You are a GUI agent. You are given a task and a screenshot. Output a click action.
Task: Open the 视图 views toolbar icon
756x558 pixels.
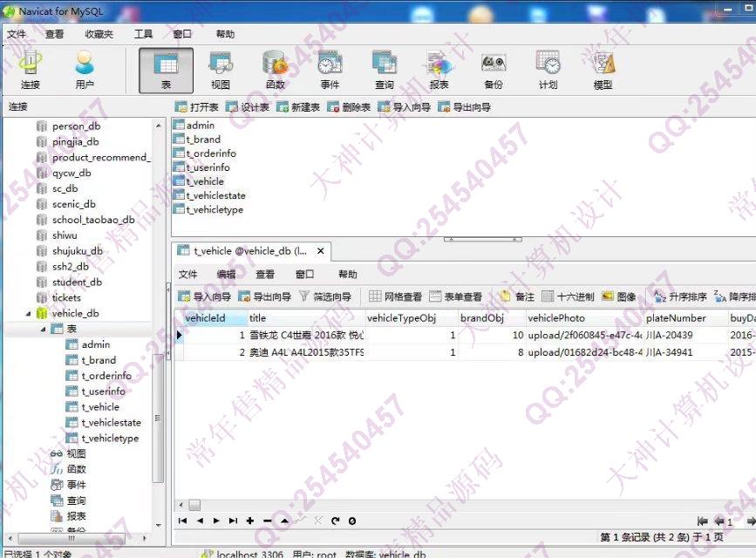click(221, 71)
